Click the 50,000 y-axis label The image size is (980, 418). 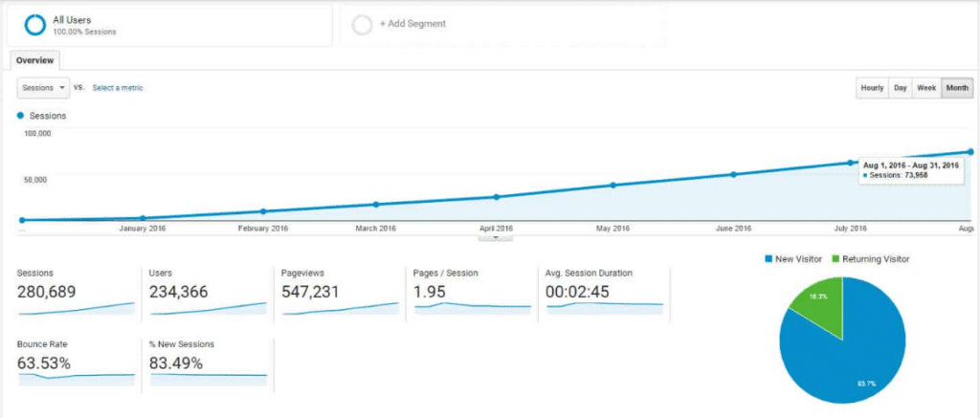35,180
